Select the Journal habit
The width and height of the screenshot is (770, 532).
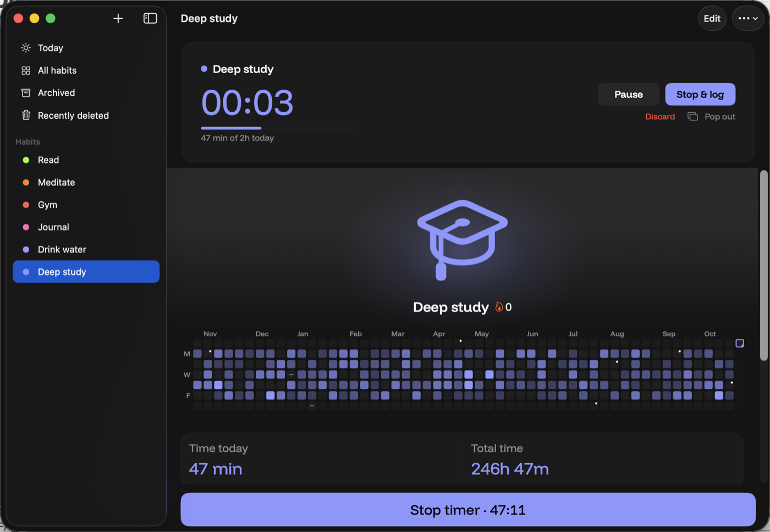pyautogui.click(x=86, y=227)
